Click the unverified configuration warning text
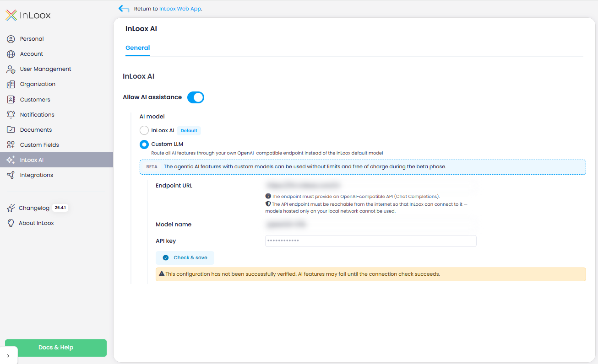598x364 pixels. (x=303, y=274)
